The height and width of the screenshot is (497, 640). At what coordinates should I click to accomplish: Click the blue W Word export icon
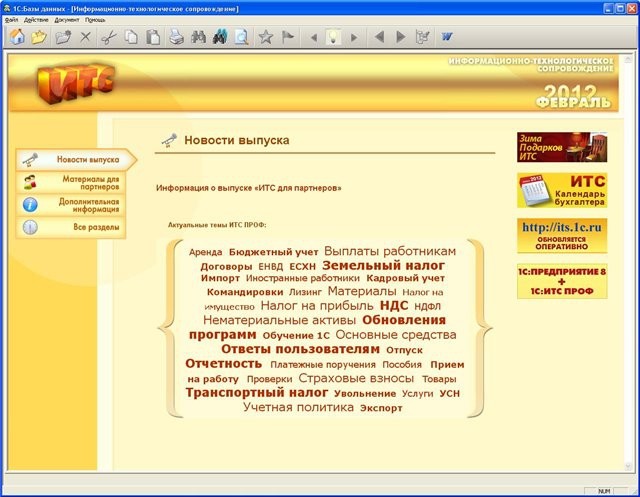(447, 37)
